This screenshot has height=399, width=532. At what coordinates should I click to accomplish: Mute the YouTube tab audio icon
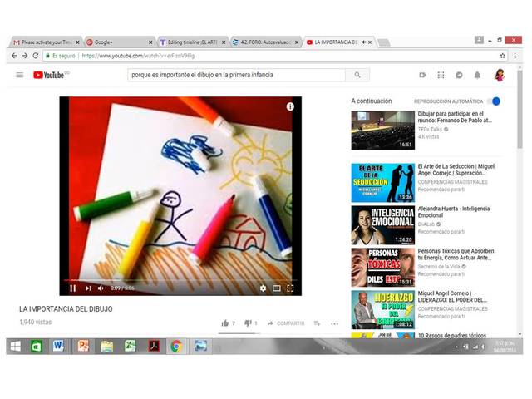click(x=363, y=42)
